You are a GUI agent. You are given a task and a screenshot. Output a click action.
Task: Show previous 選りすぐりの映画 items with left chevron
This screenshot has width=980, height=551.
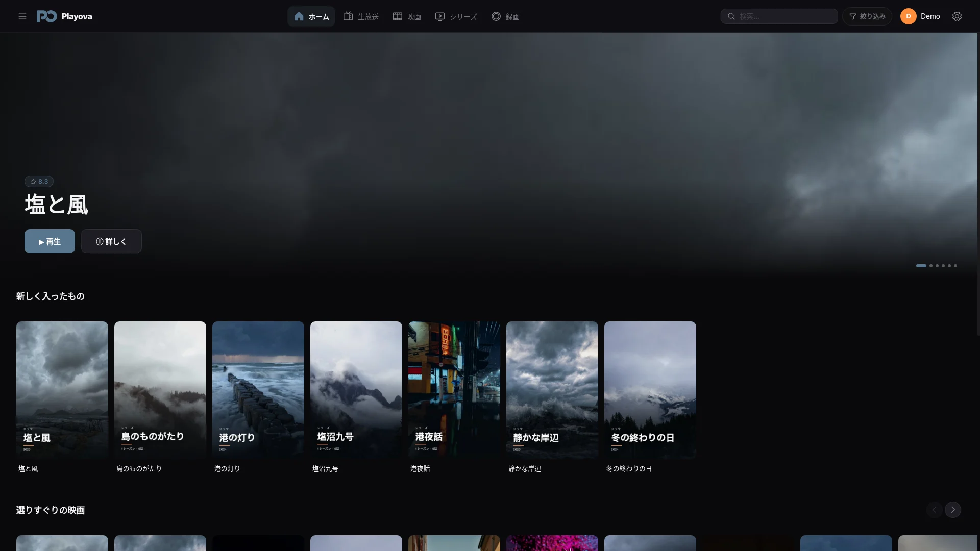[935, 510]
